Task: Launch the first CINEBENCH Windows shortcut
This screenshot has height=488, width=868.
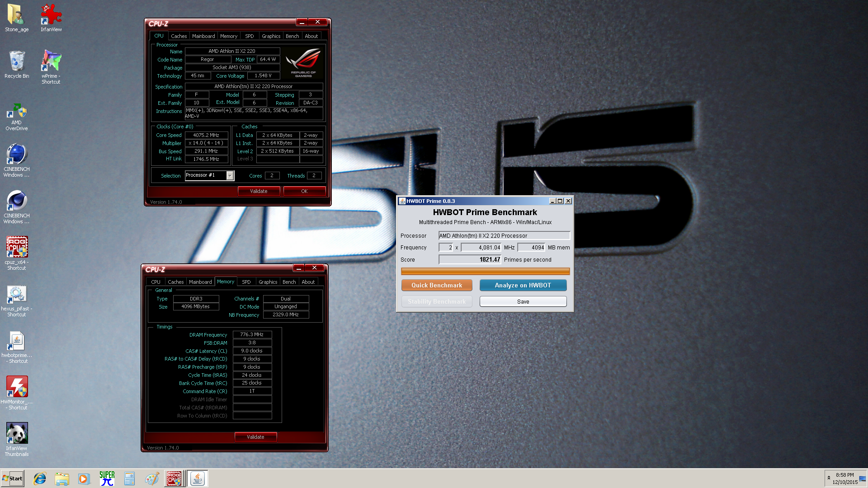Action: pos(17,160)
